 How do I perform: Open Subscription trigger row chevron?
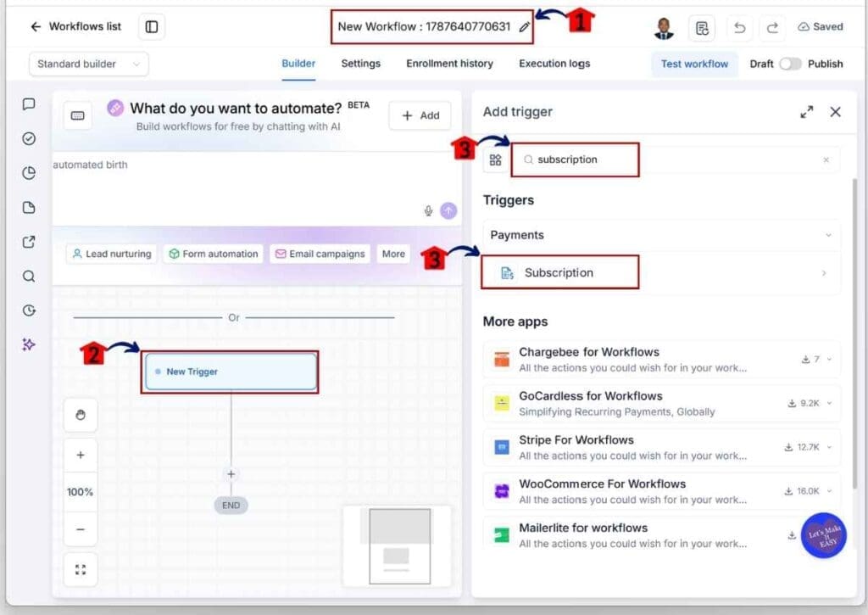824,273
